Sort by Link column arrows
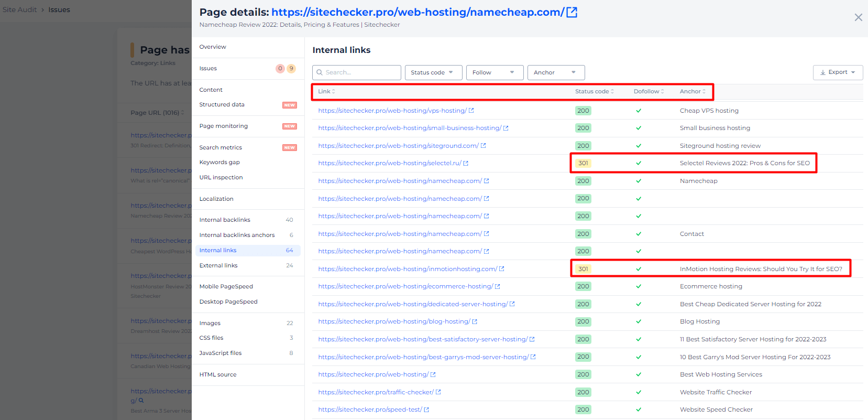The height and width of the screenshot is (420, 868). [x=334, y=91]
